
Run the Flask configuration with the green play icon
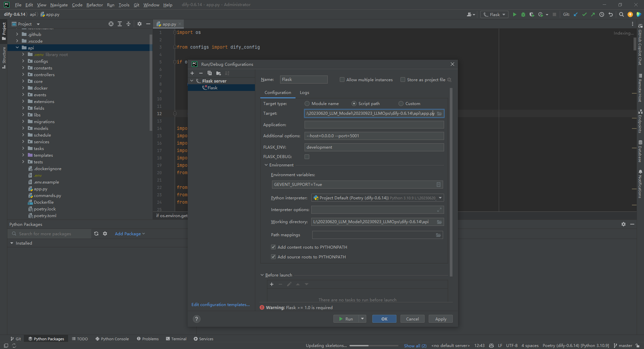(x=515, y=14)
